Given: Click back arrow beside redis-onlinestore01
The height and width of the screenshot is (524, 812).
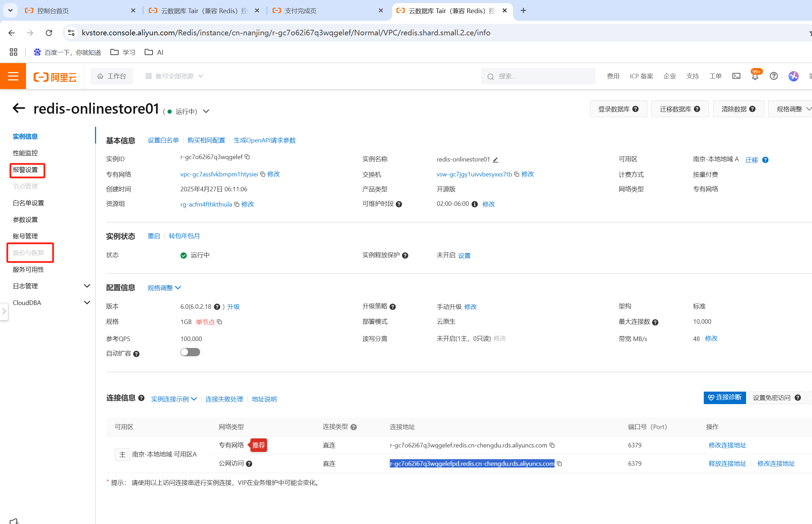Looking at the screenshot, I should 19,108.
